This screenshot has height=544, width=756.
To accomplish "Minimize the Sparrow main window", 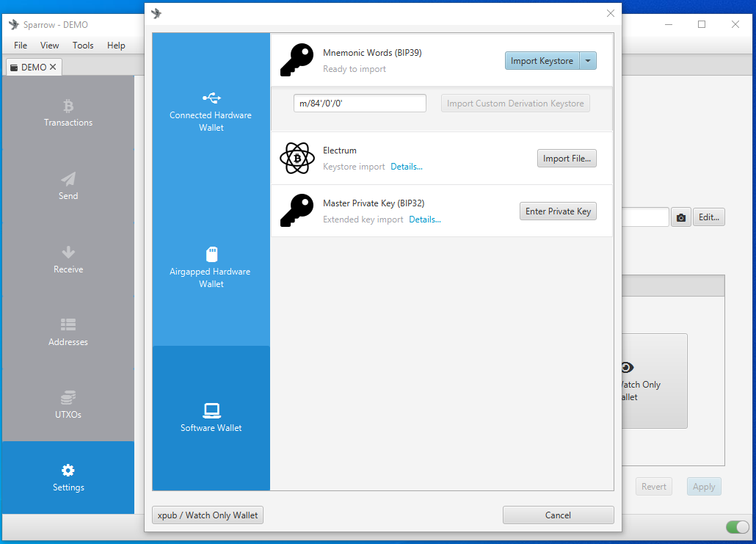I will [x=668, y=24].
